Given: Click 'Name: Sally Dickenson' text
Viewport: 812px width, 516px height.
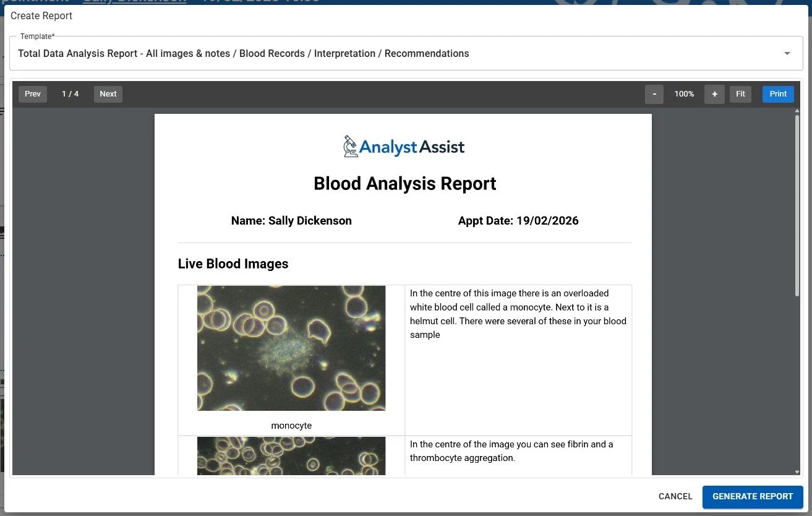Looking at the screenshot, I should pos(291,221).
